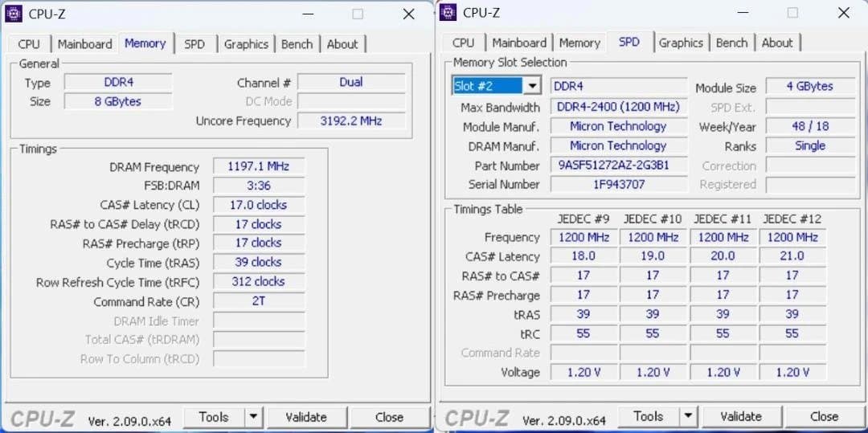Click CPU-Z app icon in right window title bar
Screen dimensions: 868x433
click(448, 12)
